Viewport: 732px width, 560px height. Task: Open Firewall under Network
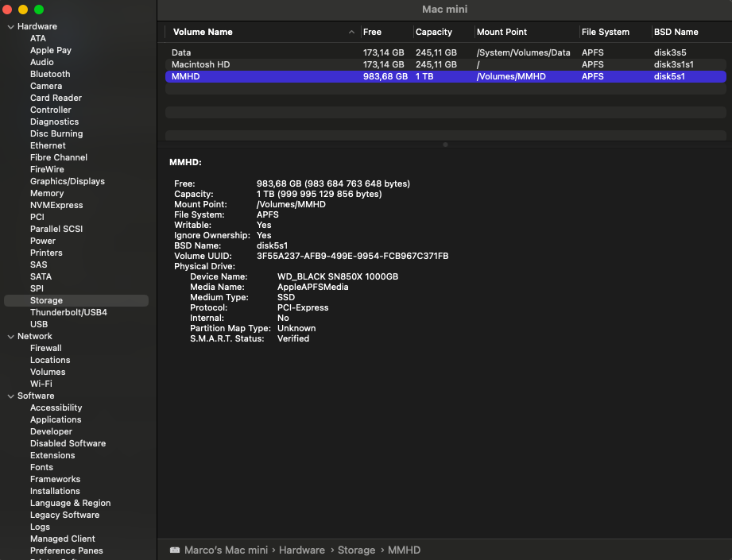click(x=46, y=348)
